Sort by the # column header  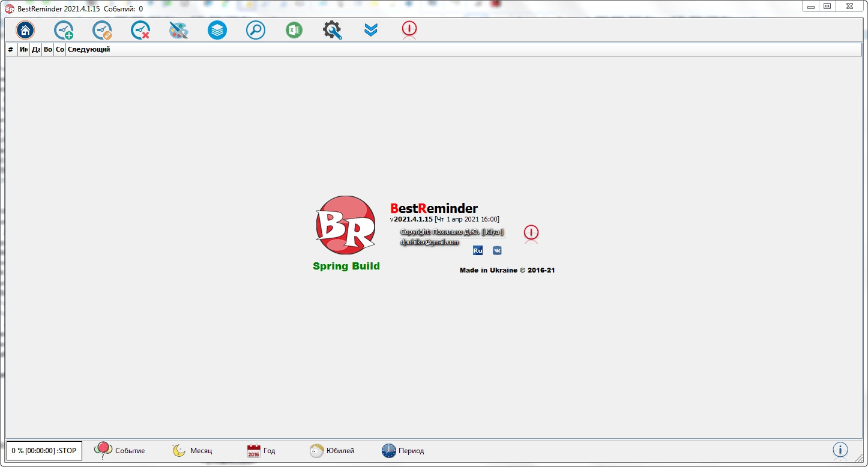11,49
